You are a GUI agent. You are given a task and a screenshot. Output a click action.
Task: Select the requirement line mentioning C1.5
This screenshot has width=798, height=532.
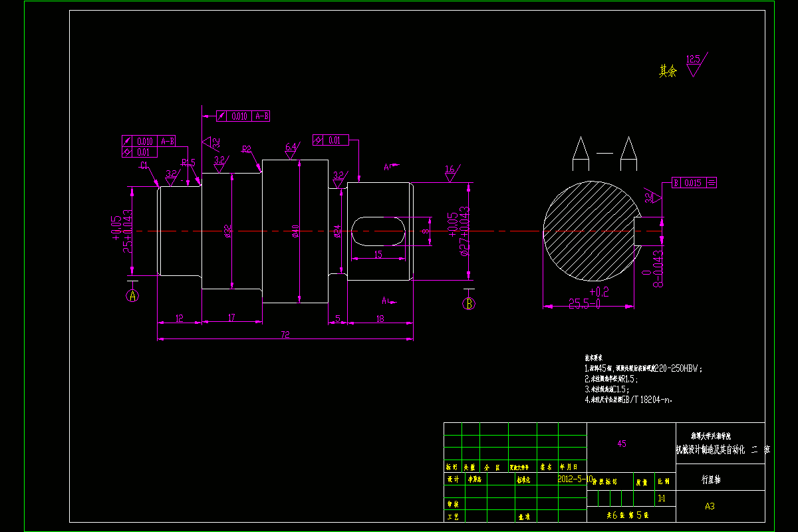(x=607, y=389)
